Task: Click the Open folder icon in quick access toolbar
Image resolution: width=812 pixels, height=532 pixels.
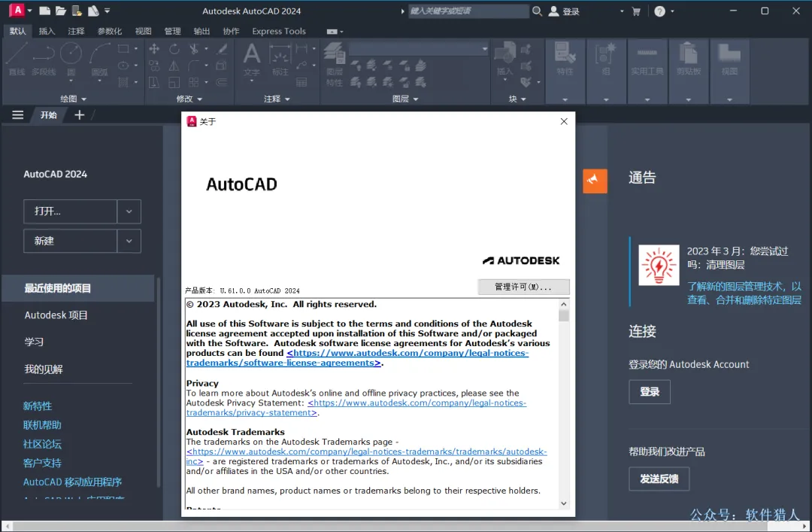Action: pos(61,11)
